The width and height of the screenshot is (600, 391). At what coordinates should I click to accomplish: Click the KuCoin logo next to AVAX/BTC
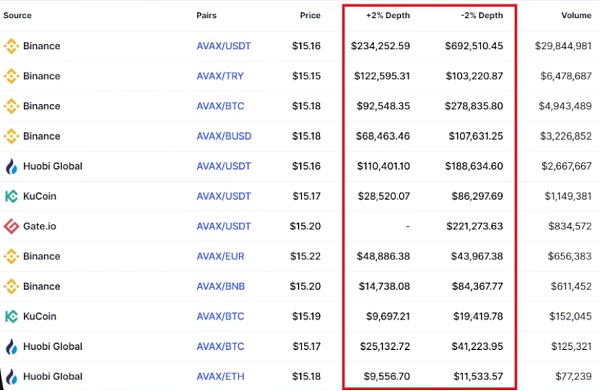[11, 316]
